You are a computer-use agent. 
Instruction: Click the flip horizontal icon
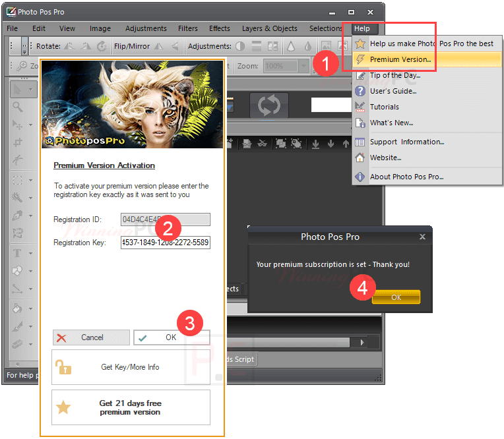coord(159,46)
